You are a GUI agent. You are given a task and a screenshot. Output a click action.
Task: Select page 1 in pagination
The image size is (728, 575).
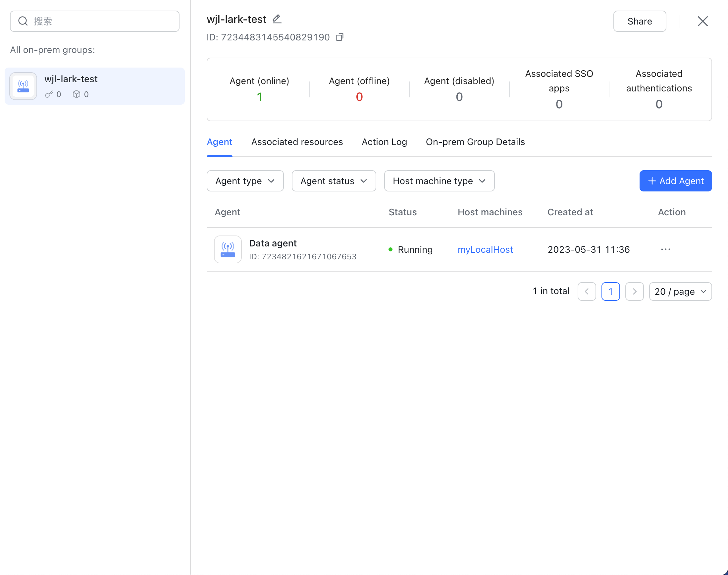[x=610, y=291]
